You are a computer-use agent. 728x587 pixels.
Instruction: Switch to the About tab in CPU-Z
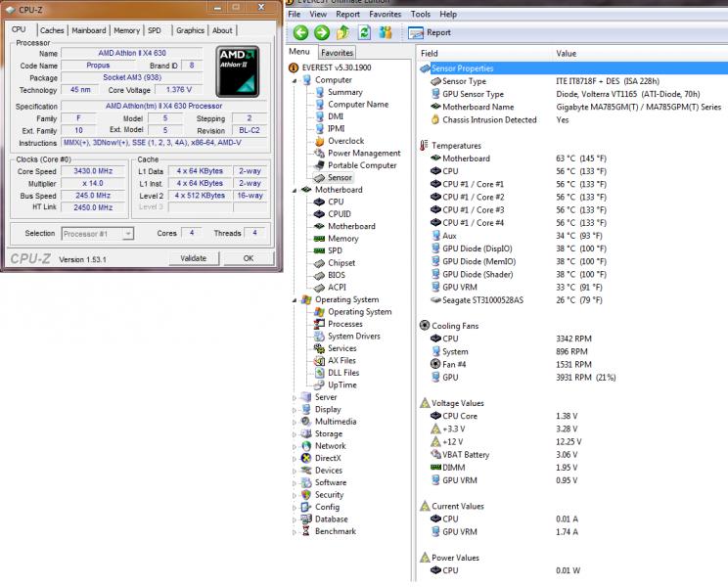(x=222, y=30)
